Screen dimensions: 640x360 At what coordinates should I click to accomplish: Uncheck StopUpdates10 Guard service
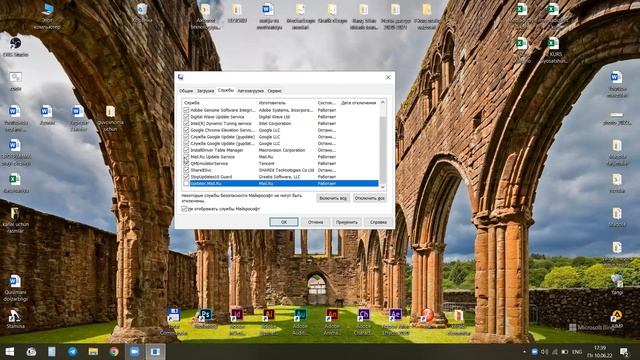coord(186,177)
